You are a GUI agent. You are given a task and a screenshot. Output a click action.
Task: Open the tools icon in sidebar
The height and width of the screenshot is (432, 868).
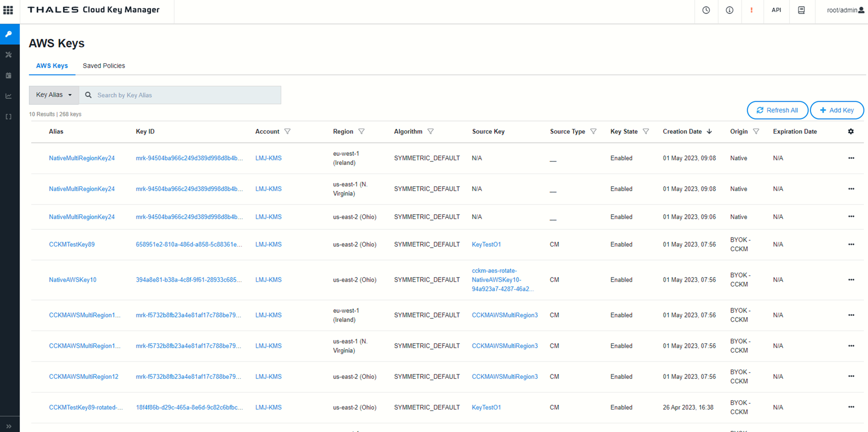coord(9,55)
